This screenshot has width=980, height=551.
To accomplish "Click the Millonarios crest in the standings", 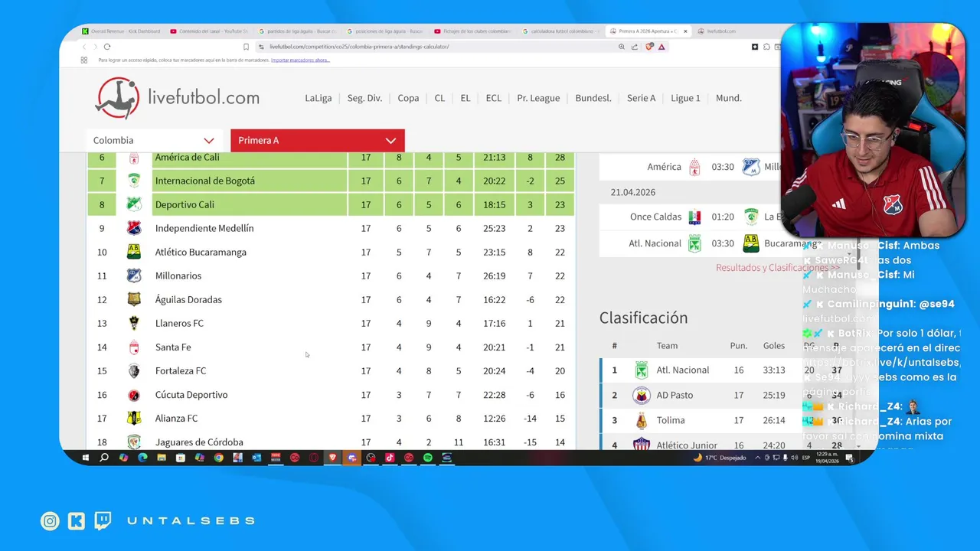I will click(x=134, y=275).
